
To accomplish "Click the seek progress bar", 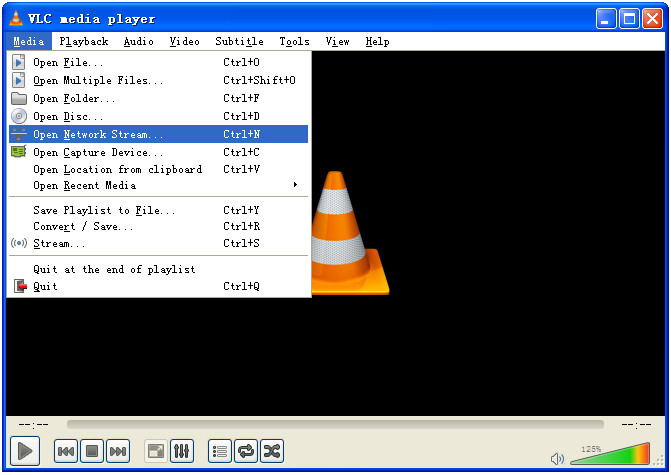I will tap(335, 425).
